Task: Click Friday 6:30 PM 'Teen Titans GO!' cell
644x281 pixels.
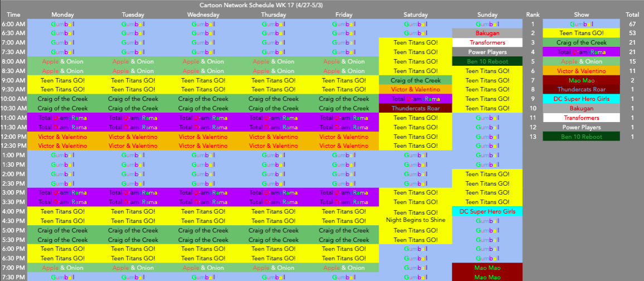Action: pyautogui.click(x=344, y=258)
